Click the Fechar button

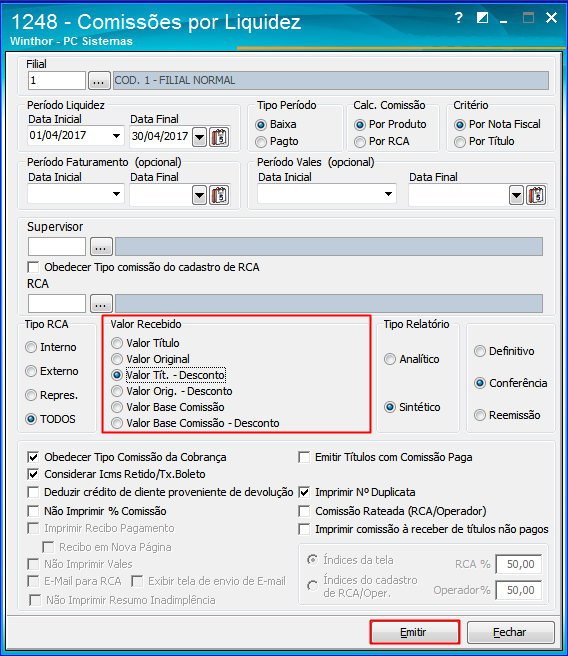click(x=510, y=632)
